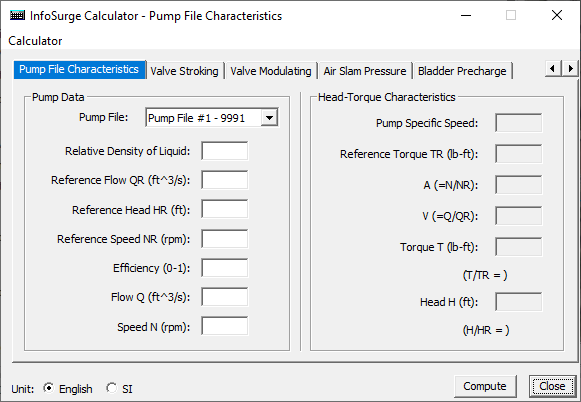This screenshot has height=402, width=581.
Task: Switch to the Valve Stroking tab
Action: coord(184,71)
